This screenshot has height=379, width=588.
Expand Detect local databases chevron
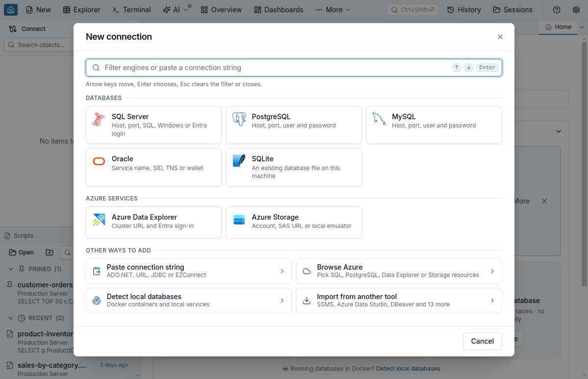coord(282,301)
